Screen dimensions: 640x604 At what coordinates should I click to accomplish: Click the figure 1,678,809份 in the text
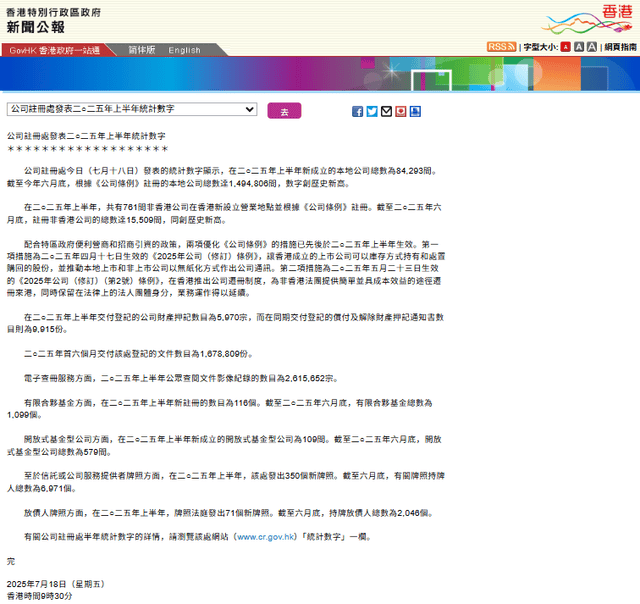[x=224, y=354]
